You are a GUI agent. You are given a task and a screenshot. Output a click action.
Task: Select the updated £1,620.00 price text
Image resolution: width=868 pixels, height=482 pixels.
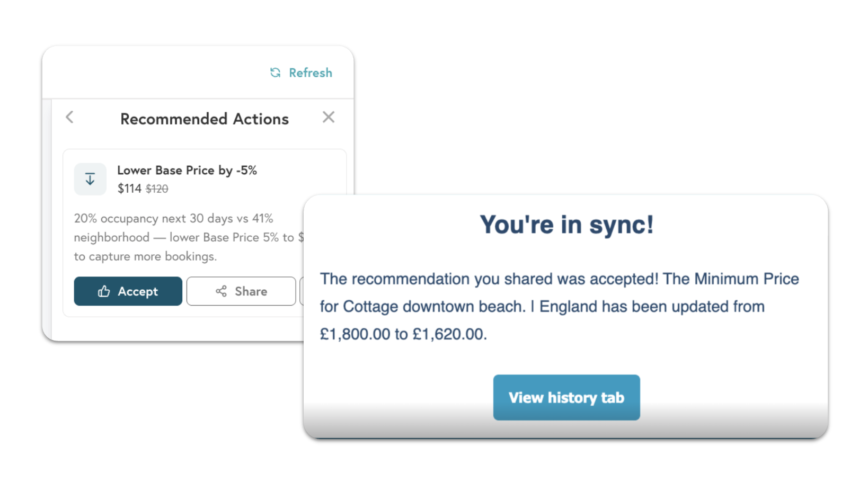(449, 334)
